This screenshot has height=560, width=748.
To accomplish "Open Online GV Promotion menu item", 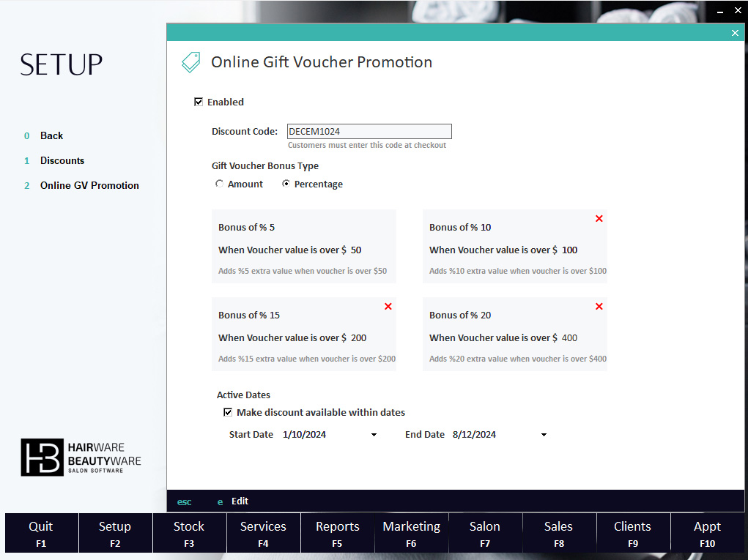I will tap(89, 185).
